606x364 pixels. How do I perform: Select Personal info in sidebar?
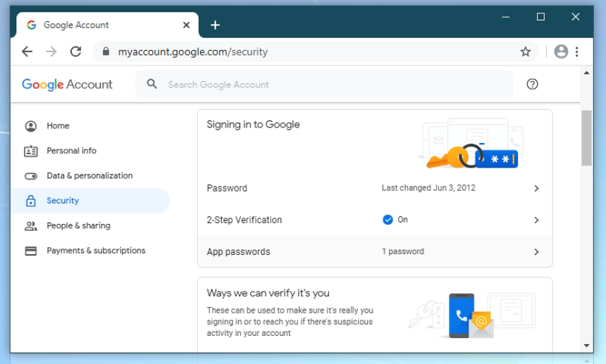click(71, 151)
